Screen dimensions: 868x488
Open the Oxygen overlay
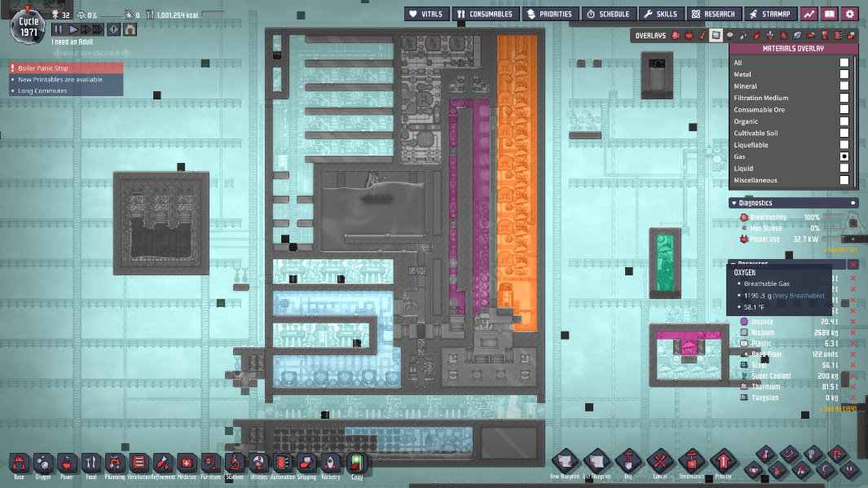point(676,35)
